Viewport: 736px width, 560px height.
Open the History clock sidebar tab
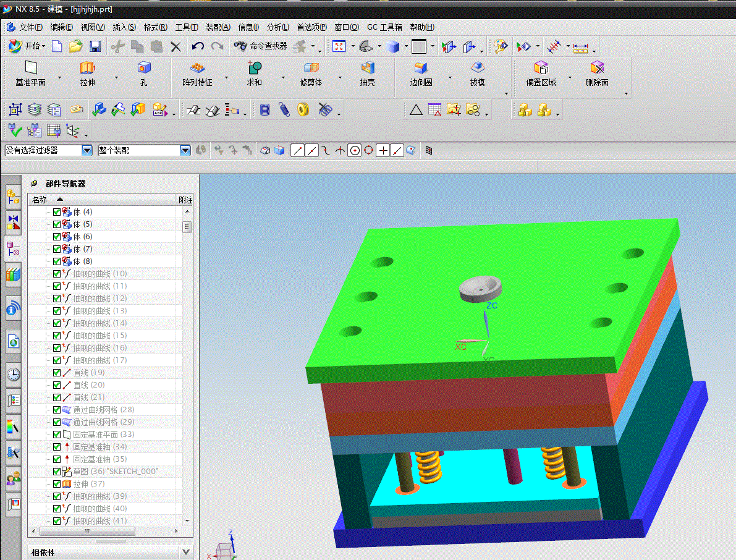tap(13, 374)
